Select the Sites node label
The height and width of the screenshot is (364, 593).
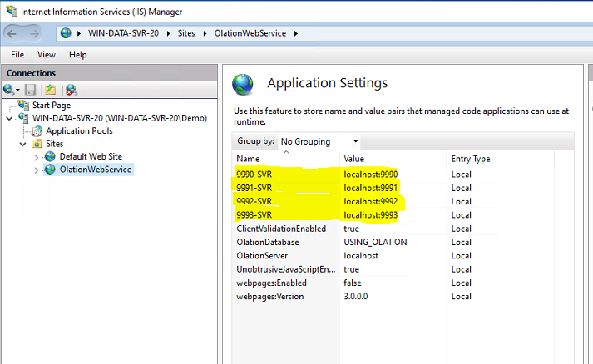coord(54,144)
